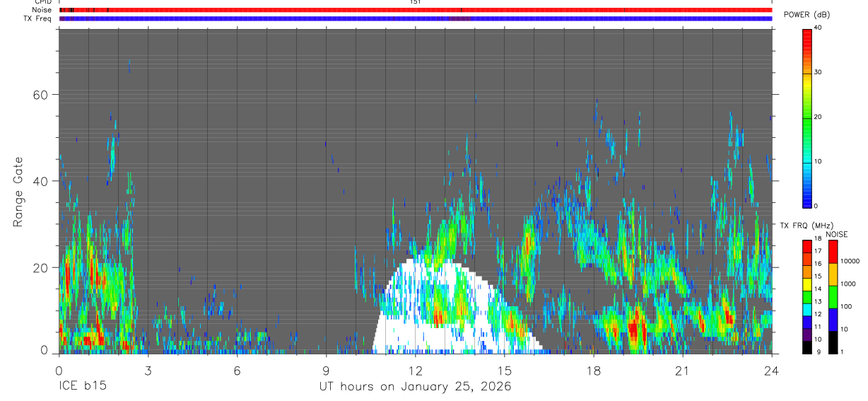
Task: Click the '9' tick on UT hours axis
Action: pos(326,370)
